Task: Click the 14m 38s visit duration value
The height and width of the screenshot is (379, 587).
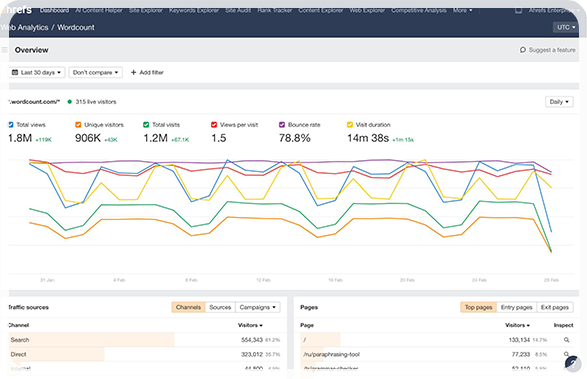Action: coord(368,138)
